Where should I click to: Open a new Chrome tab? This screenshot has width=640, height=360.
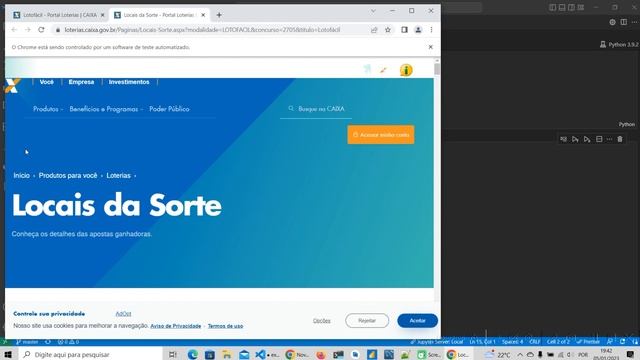219,15
